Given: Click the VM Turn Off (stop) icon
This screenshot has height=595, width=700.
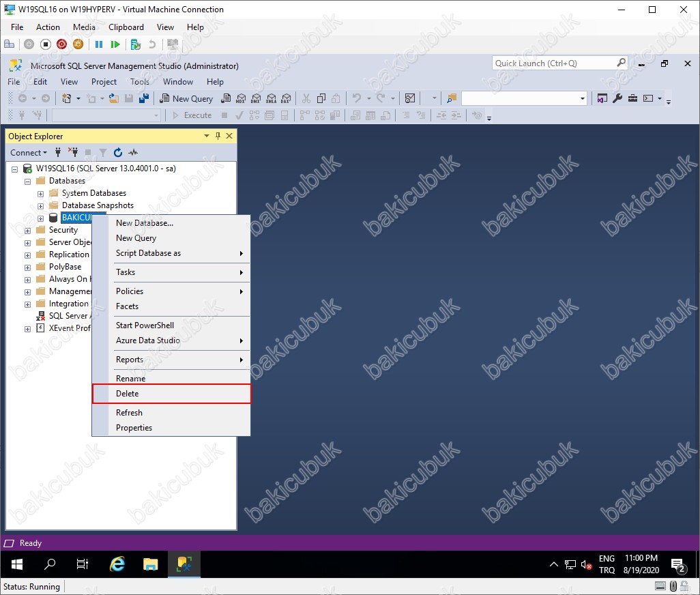Looking at the screenshot, I should pos(46,44).
